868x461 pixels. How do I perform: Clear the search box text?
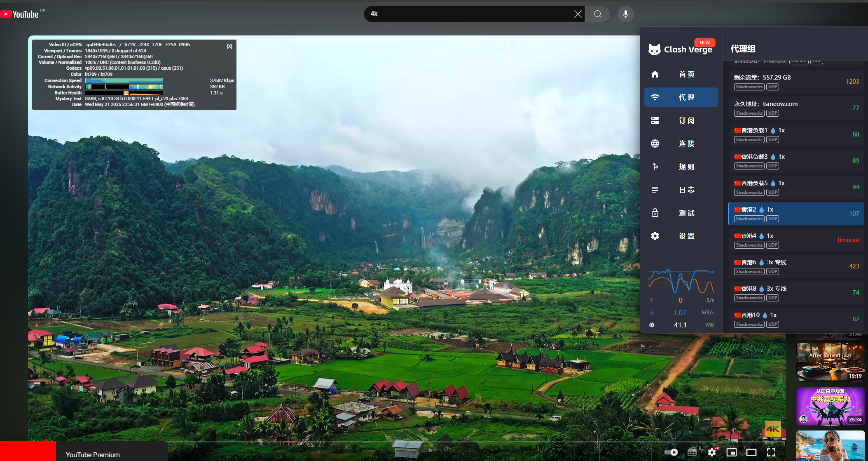578,14
